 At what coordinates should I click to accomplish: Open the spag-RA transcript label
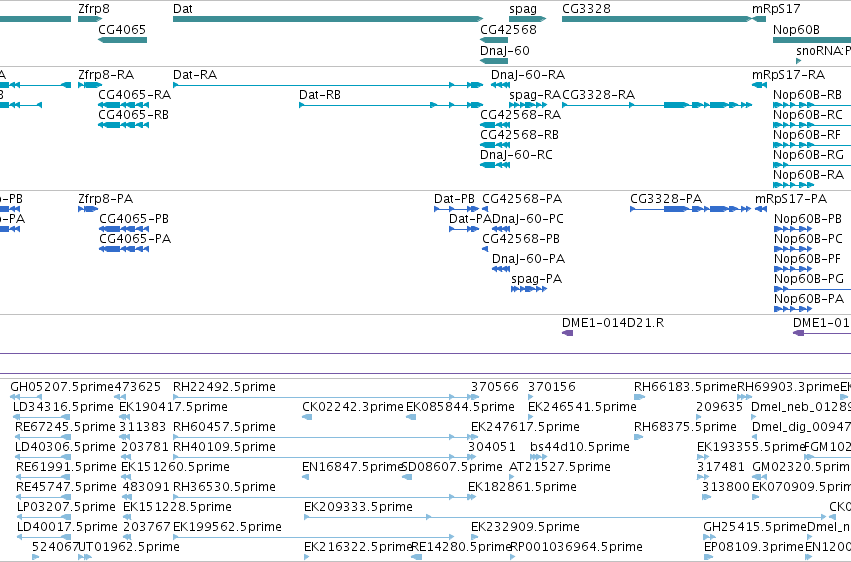(x=535, y=94)
